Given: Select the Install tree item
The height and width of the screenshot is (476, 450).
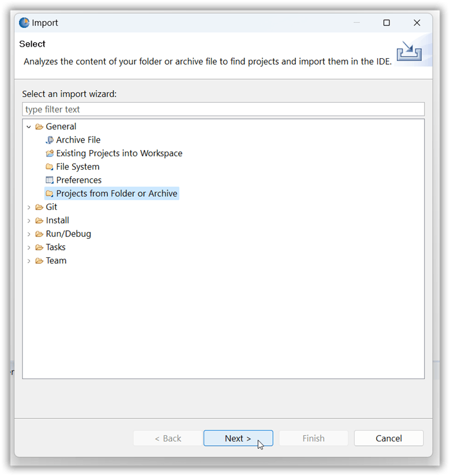Looking at the screenshot, I should tap(57, 220).
